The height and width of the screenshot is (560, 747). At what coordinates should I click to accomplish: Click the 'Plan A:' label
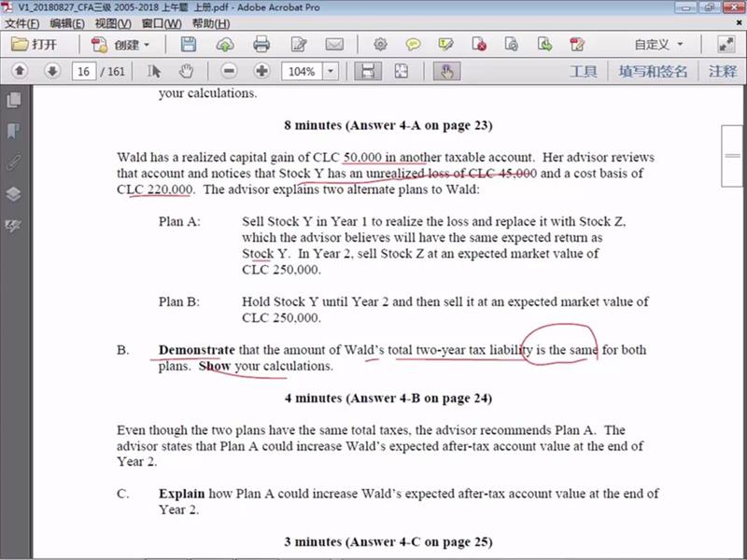(179, 222)
